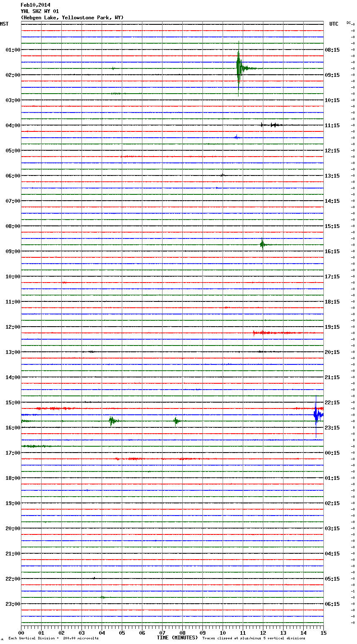Click the 05 minute tick label
The image size is (357, 644).
pyautogui.click(x=122, y=633)
